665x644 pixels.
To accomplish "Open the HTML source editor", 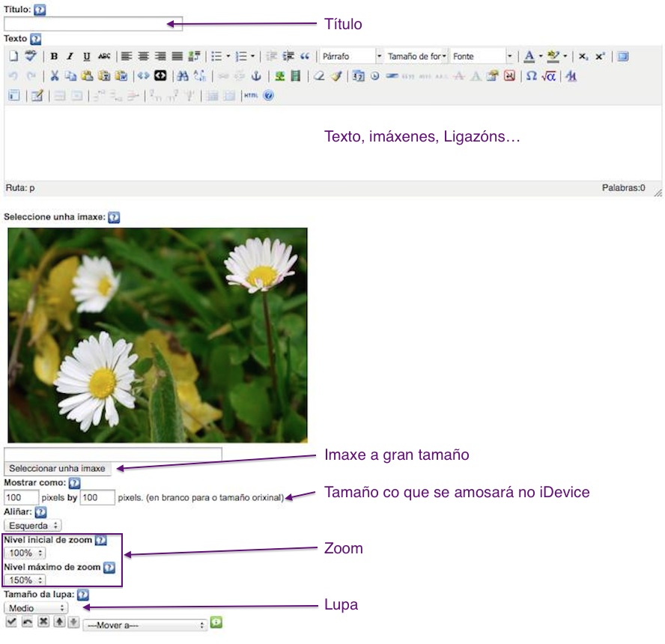I will 250,96.
